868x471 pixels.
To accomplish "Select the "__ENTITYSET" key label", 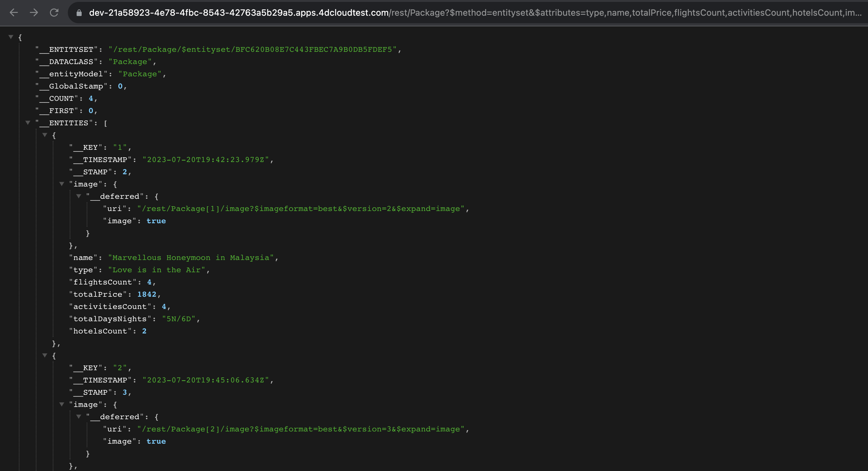I will [x=66, y=50].
